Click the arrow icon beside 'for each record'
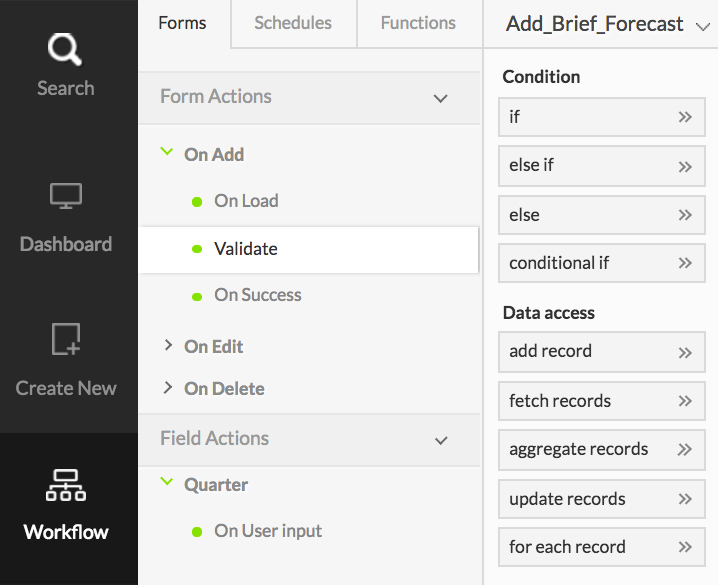 [685, 547]
